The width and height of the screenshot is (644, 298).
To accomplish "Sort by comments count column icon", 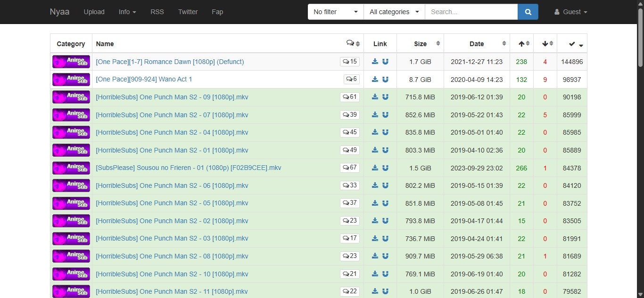I will (x=353, y=44).
